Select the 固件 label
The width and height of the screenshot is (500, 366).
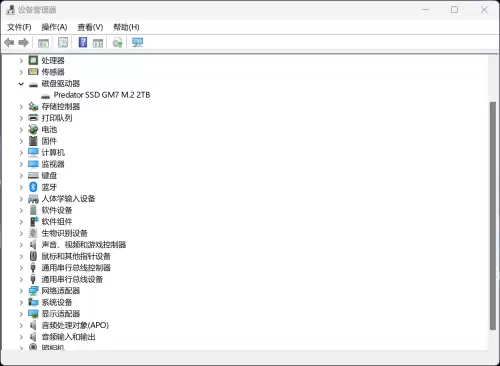[x=49, y=141]
